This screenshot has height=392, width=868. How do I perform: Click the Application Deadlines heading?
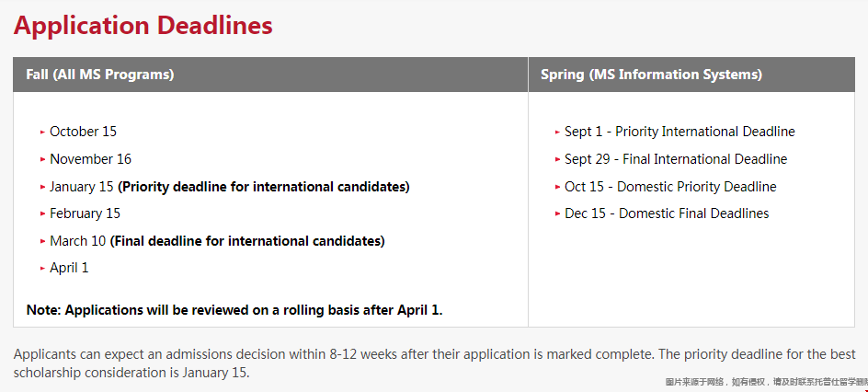point(143,26)
